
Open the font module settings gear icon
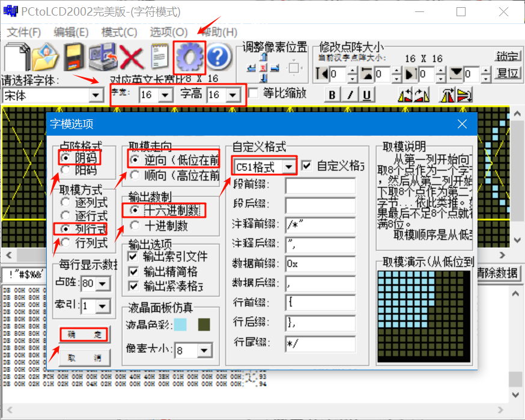tap(189, 57)
